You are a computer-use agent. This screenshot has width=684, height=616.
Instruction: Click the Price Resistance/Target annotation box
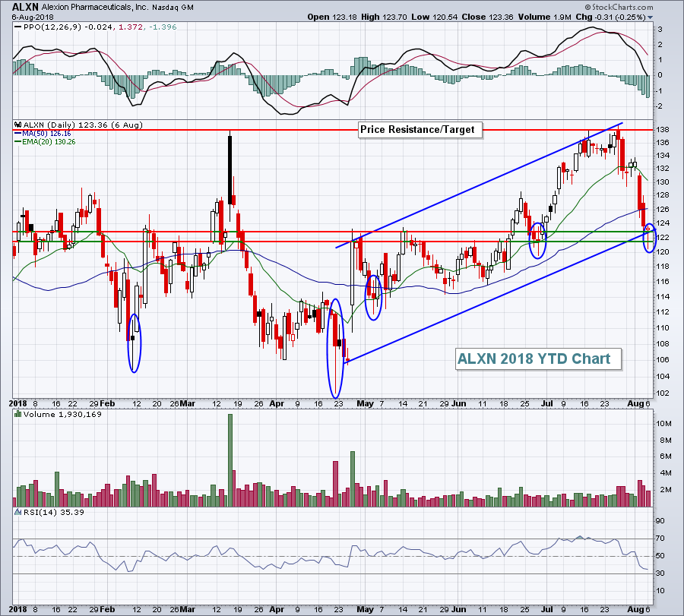coord(420,130)
